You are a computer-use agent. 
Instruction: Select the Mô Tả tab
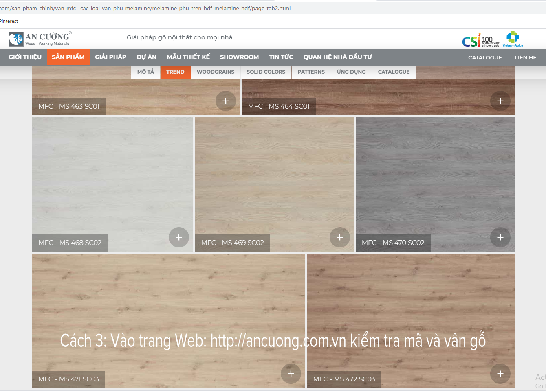145,72
